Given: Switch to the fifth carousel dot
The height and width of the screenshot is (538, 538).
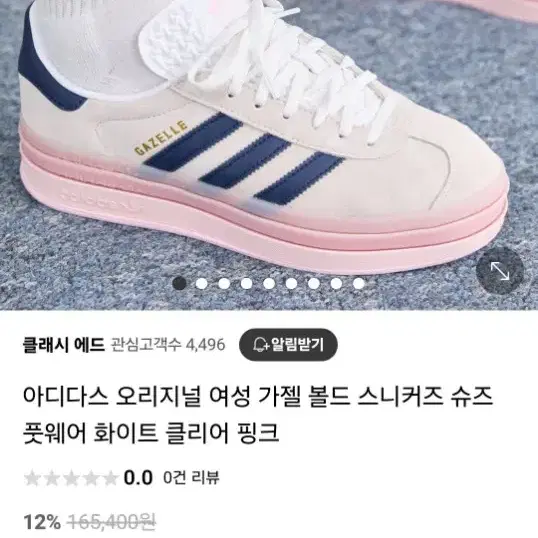Looking at the screenshot, I should [x=269, y=283].
